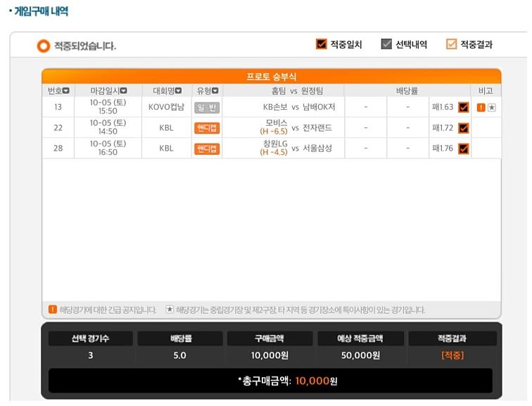Click the 구매금액 summary header
532x406 pixels.
pyautogui.click(x=270, y=338)
